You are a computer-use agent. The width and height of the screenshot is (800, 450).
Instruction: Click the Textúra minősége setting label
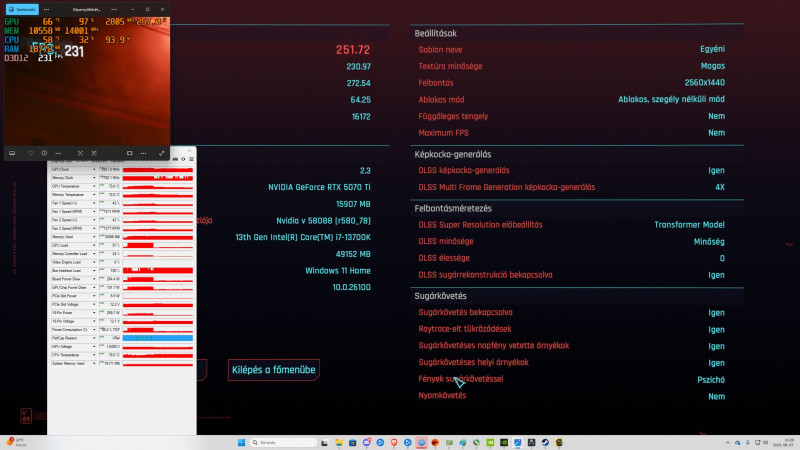(x=450, y=66)
